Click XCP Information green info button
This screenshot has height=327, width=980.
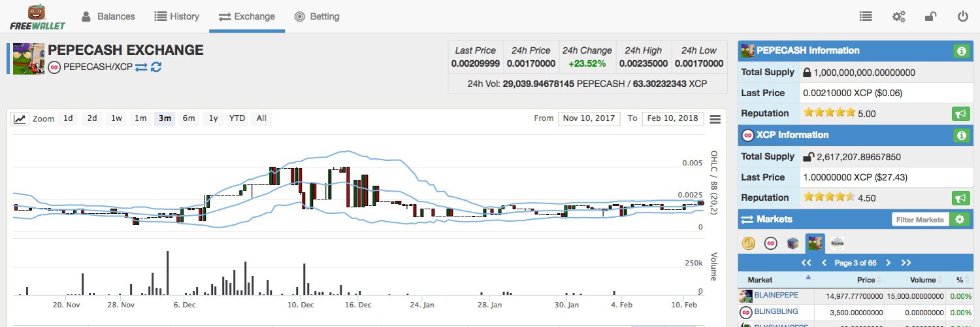click(961, 135)
